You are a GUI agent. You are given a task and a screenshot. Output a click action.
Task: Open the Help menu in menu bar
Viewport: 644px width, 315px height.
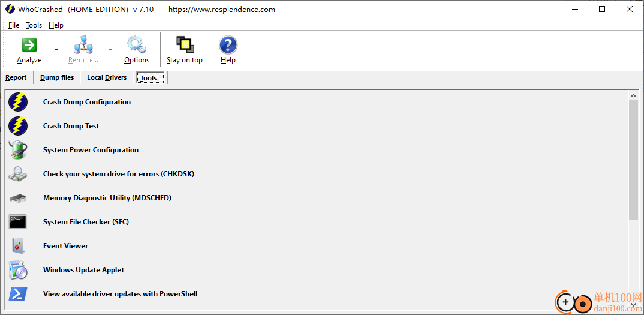pos(56,25)
